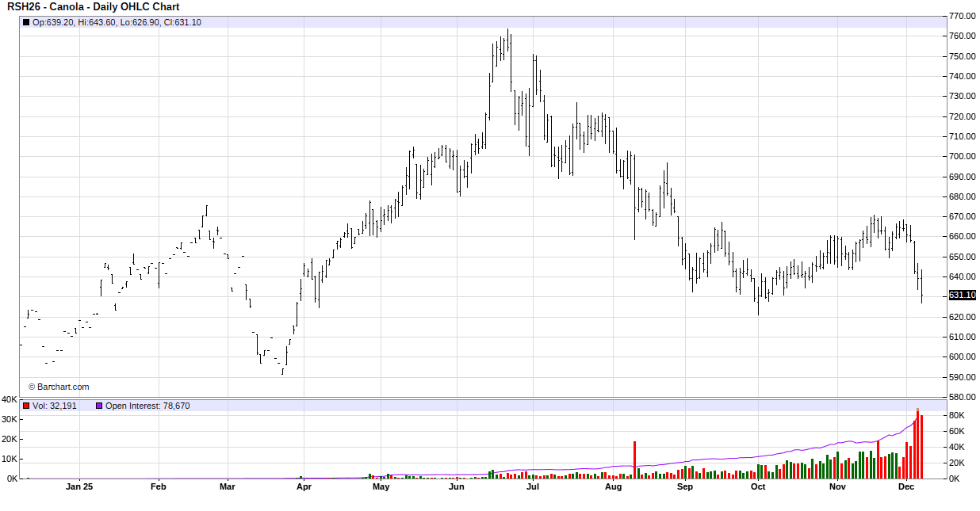Click the Open Interest: 78,670 label
This screenshot has height=511, width=980.
(x=147, y=406)
